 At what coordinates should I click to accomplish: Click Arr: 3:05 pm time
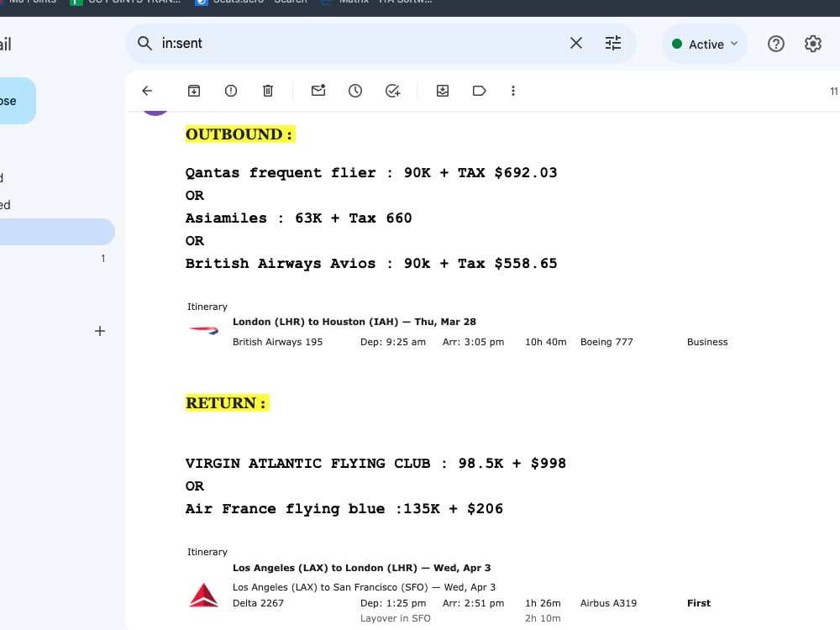point(473,342)
